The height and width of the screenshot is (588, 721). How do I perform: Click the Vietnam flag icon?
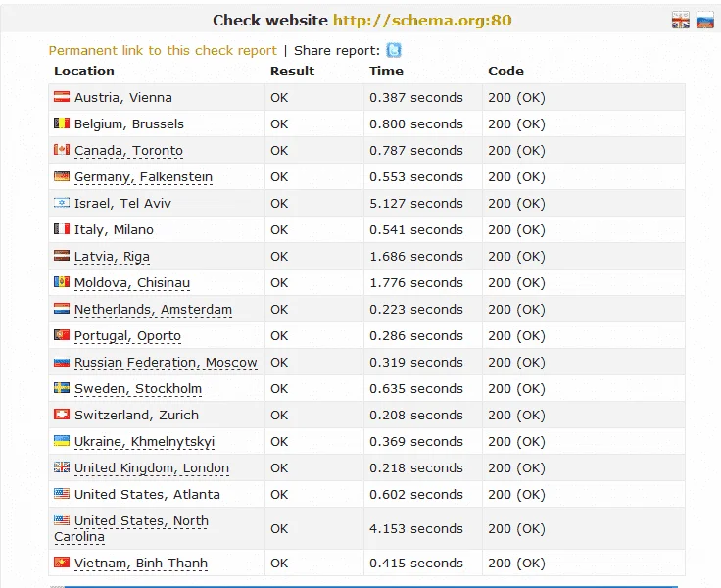click(x=62, y=563)
